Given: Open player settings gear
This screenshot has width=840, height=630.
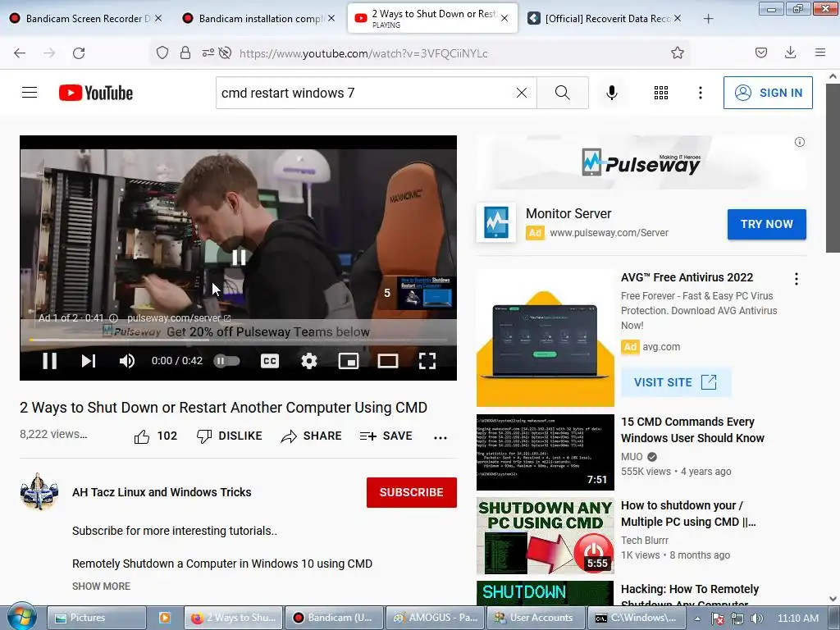Looking at the screenshot, I should click(x=309, y=361).
